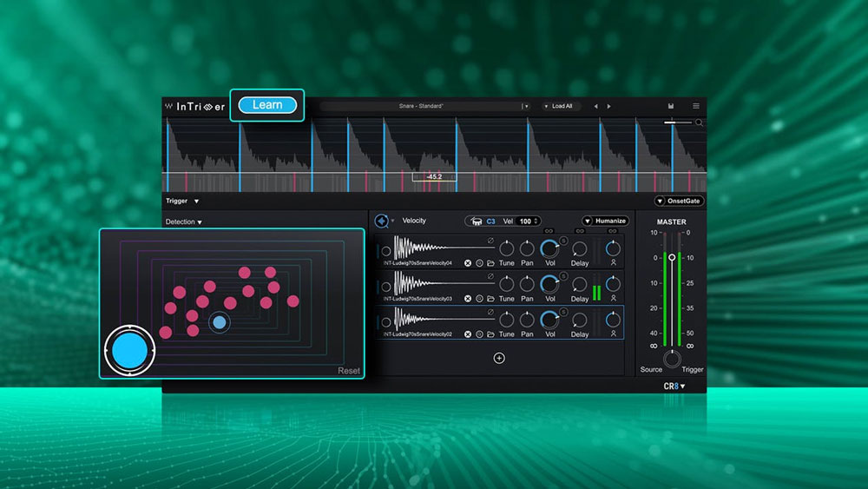Click the Source/Trigger mix knob
This screenshot has height=489, width=868.
coord(672,359)
